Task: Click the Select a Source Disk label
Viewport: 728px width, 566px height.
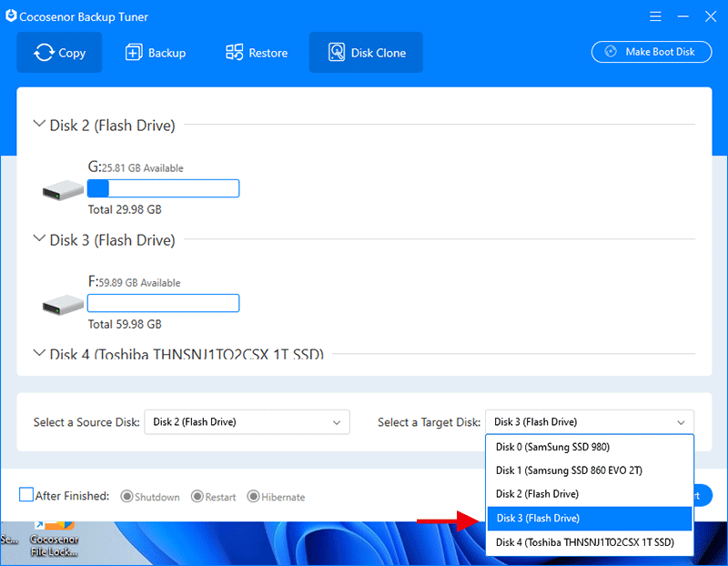Action: coord(86,422)
